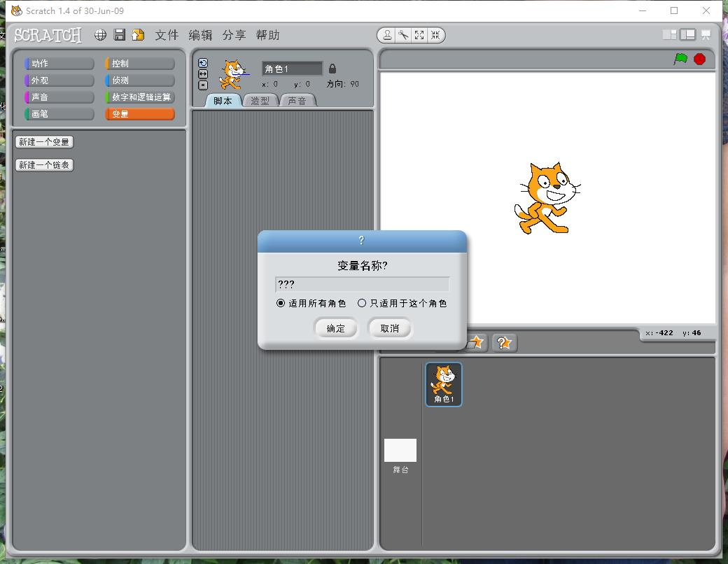
Task: Select the stamp duplicate tool
Action: tap(387, 35)
